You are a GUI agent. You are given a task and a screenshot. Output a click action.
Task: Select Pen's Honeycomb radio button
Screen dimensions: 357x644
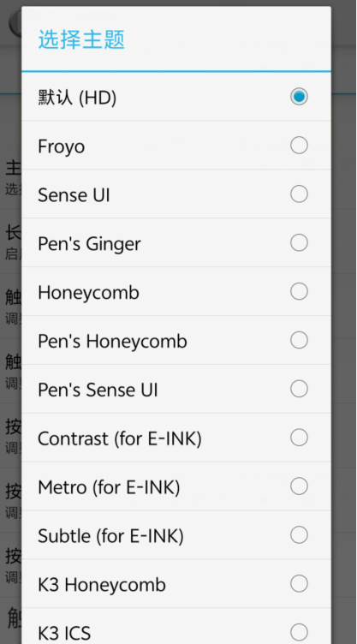click(299, 340)
